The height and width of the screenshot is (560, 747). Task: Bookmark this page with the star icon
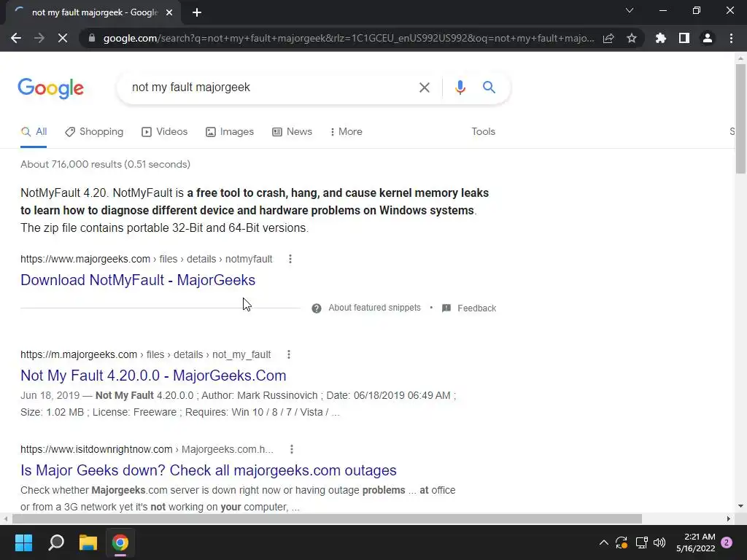click(632, 38)
